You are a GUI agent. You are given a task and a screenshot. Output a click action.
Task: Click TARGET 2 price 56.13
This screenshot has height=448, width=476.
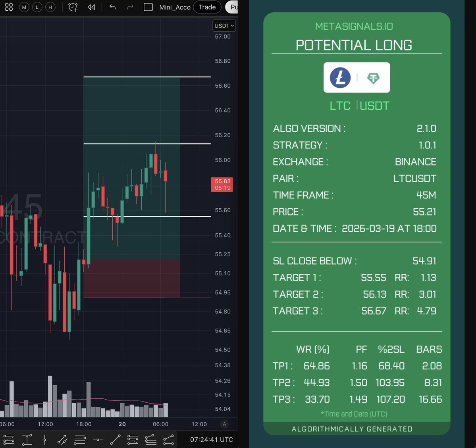pyautogui.click(x=375, y=294)
